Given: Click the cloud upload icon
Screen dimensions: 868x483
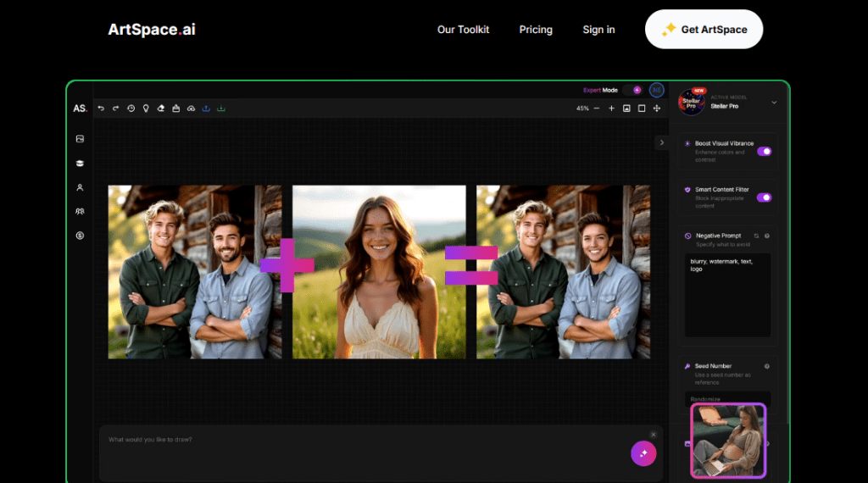Looking at the screenshot, I should click(191, 108).
